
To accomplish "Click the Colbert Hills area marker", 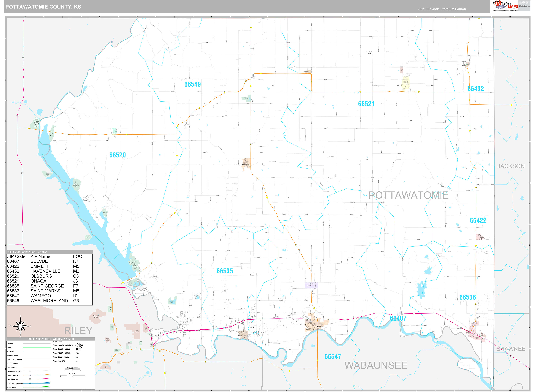I will tap(96, 317).
